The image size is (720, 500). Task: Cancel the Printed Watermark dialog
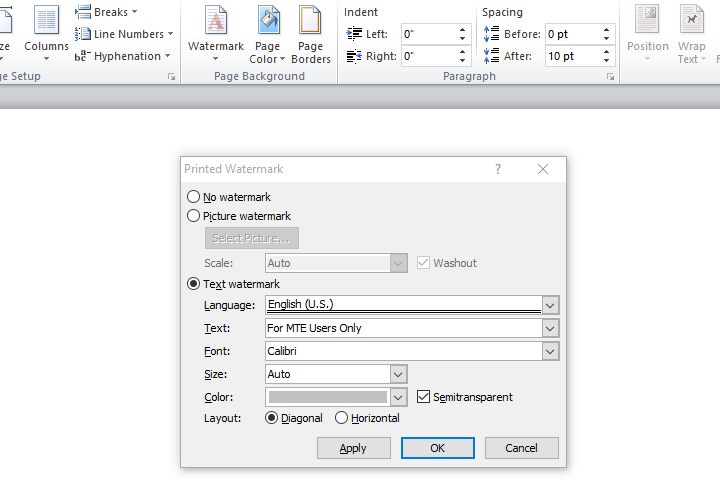coord(522,448)
